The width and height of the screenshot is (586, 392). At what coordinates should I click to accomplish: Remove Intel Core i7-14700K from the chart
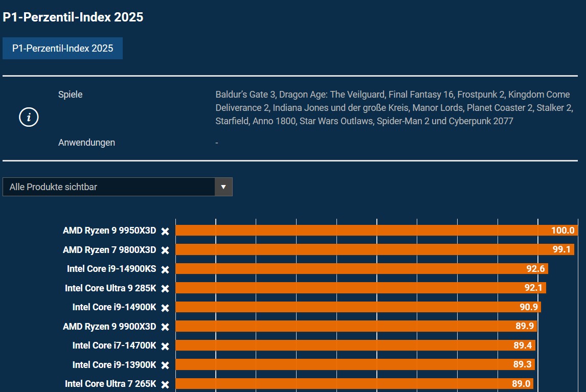click(165, 345)
